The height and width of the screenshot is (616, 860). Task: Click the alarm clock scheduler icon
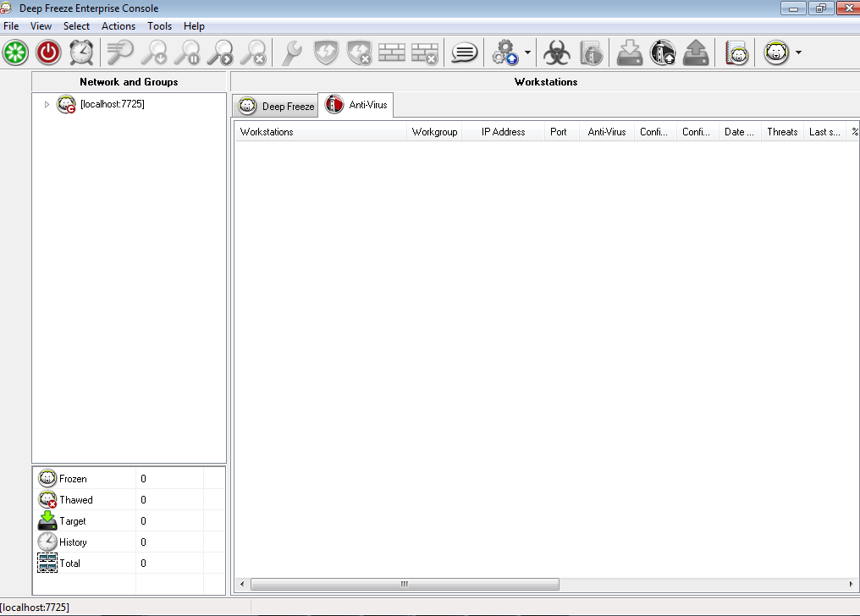pos(81,52)
